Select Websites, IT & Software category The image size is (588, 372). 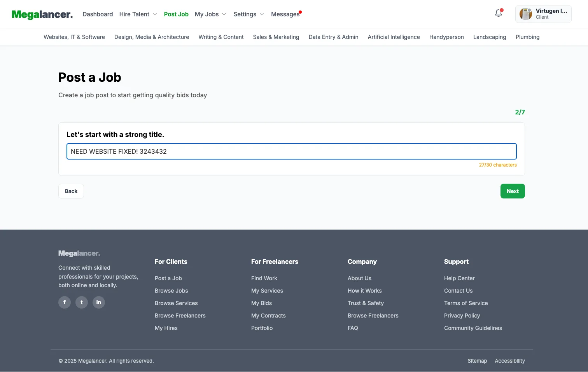(74, 37)
